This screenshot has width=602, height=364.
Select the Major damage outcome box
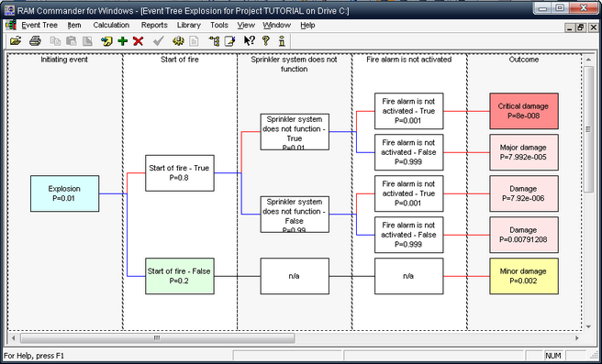[x=524, y=152]
